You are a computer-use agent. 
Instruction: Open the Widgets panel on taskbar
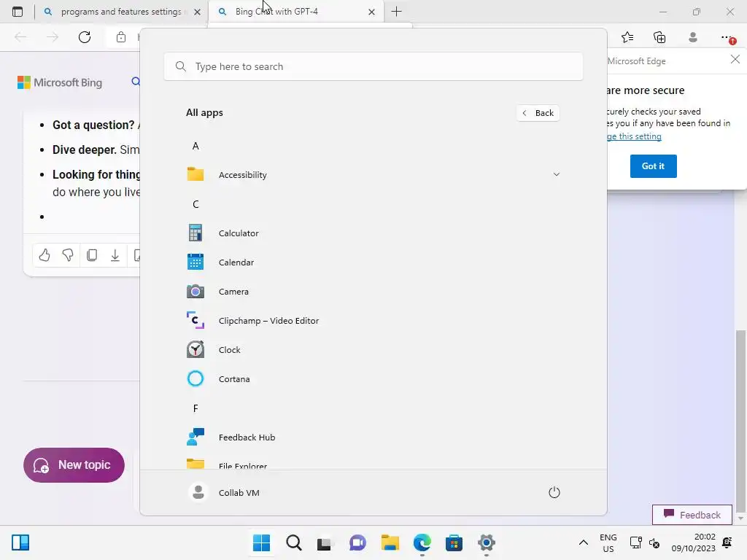(x=20, y=542)
